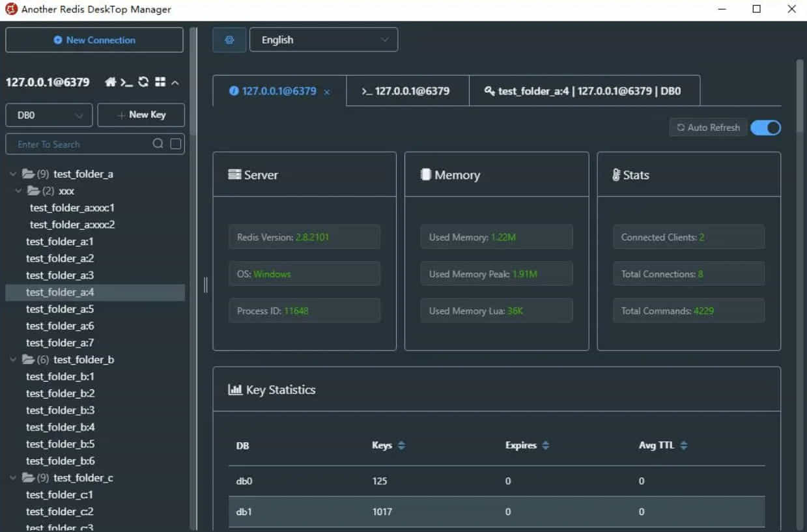Click the New Connection button

tap(94, 40)
